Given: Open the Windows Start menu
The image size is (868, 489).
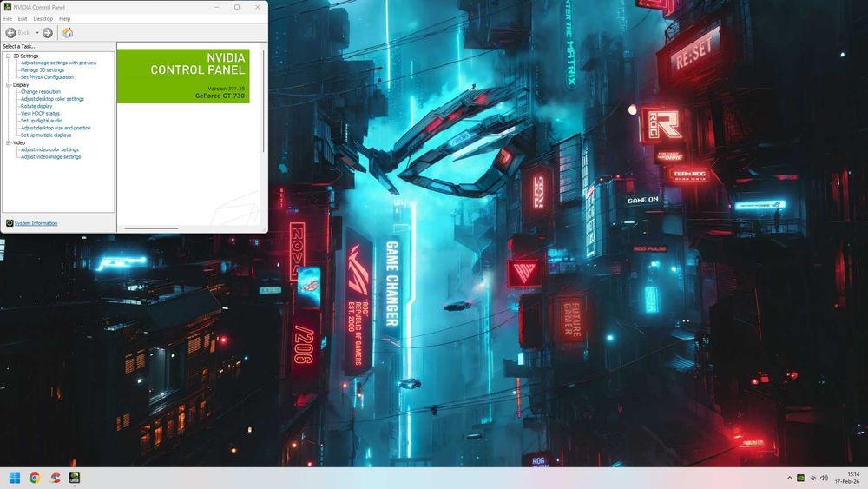Looking at the screenshot, I should (x=15, y=478).
